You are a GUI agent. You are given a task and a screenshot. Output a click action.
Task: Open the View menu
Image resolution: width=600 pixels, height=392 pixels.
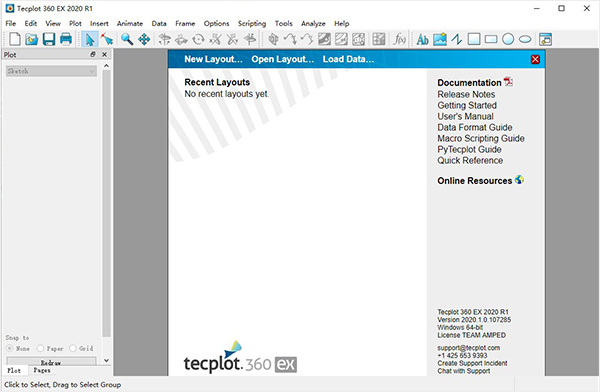pyautogui.click(x=53, y=23)
